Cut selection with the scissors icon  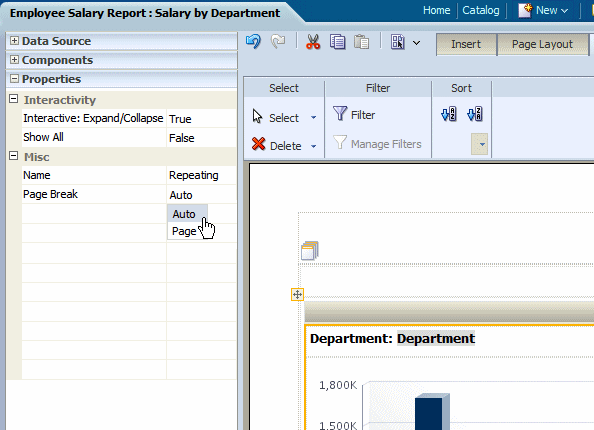click(313, 42)
